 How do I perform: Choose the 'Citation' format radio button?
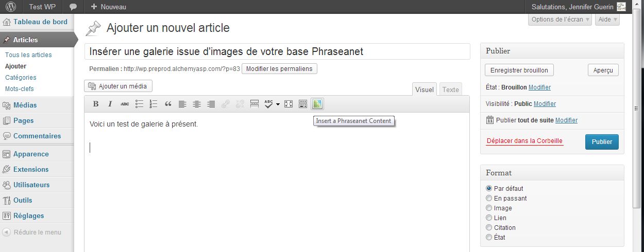(489, 228)
